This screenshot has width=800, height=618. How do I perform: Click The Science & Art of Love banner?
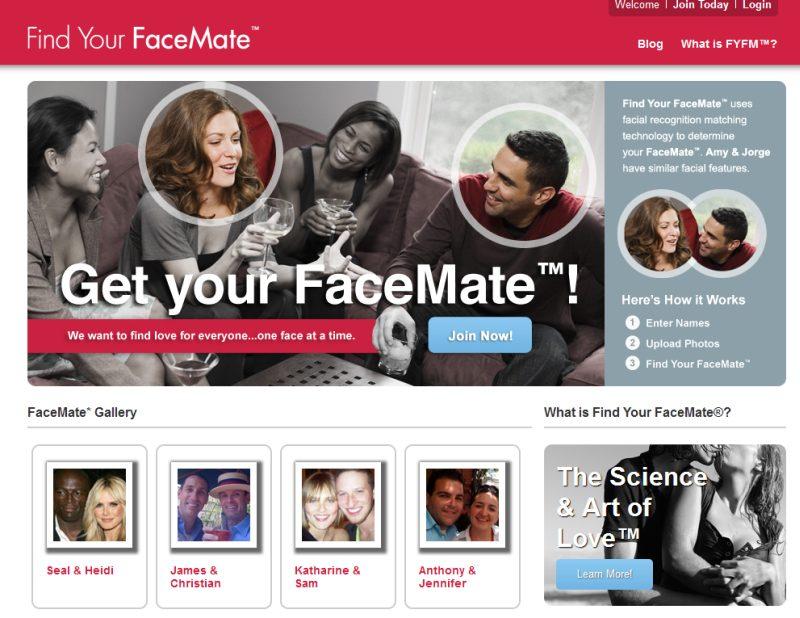[665, 525]
